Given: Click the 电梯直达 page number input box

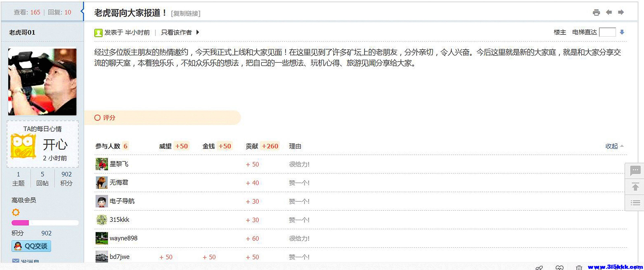Looking at the screenshot, I should [x=608, y=32].
